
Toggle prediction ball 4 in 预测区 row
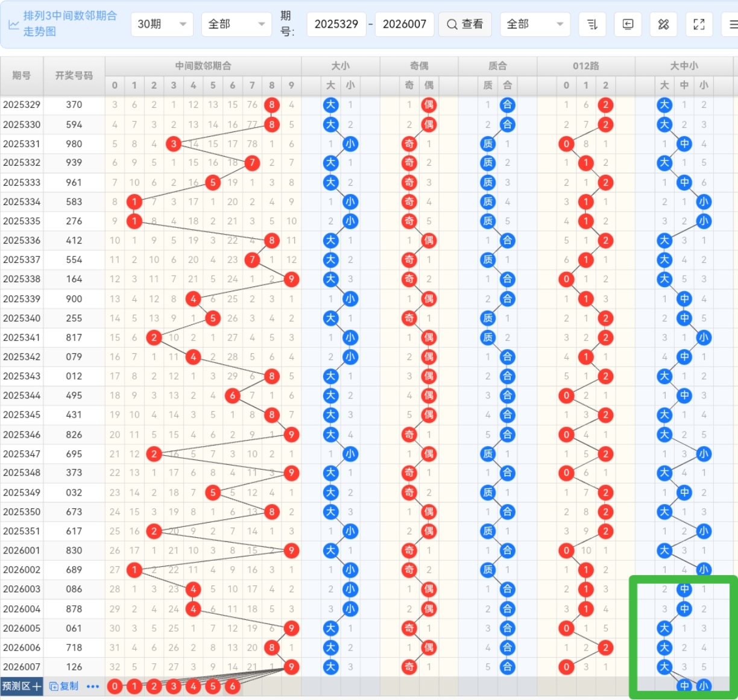pos(193,686)
